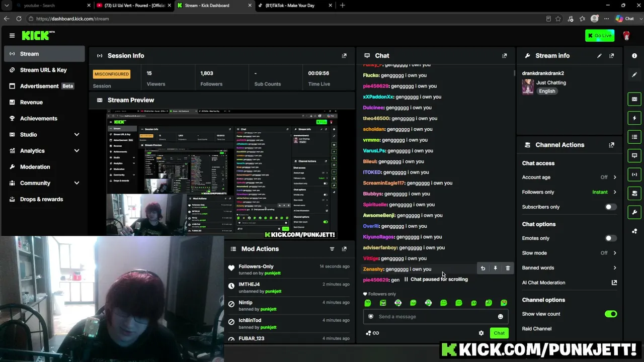Click the Just Chatting category thumbnail

(x=528, y=86)
